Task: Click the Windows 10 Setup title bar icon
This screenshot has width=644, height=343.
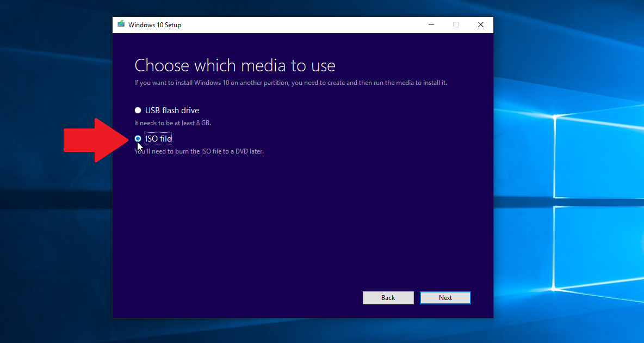Action: tap(121, 24)
